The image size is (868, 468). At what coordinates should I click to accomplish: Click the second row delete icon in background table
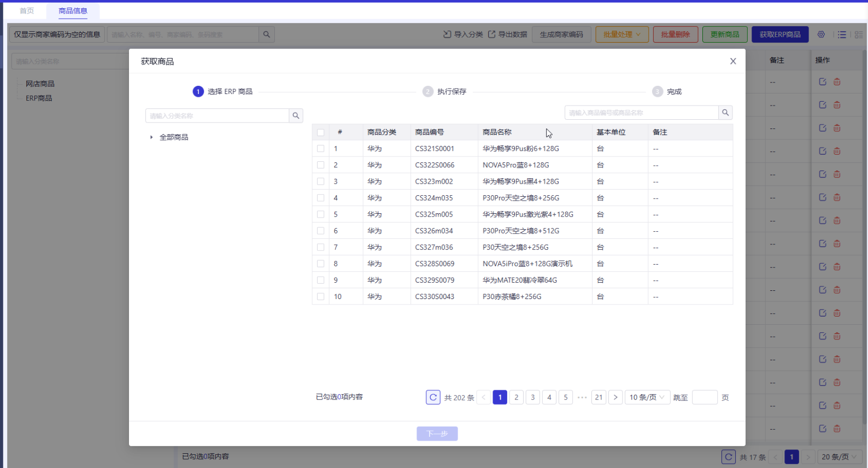(837, 105)
